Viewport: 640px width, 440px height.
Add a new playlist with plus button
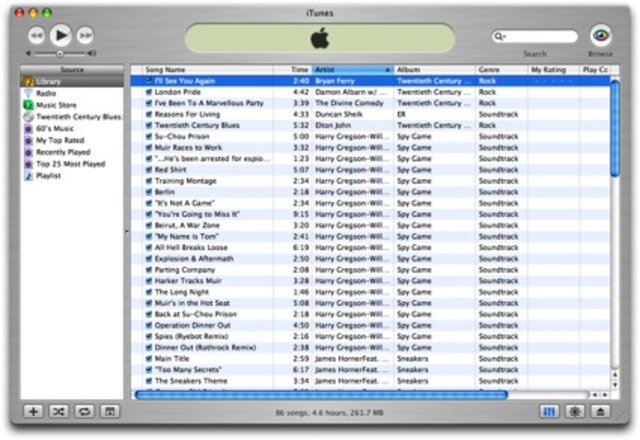pyautogui.click(x=33, y=411)
